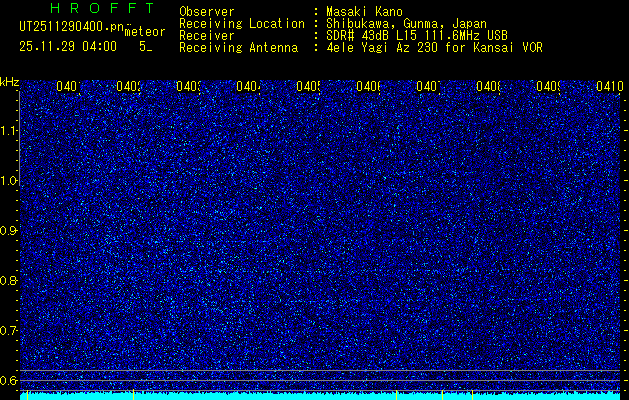The height and width of the screenshot is (400, 629).
Task: Select SDR# 43dB L15 111.6MHz USB text
Action: 417,36
